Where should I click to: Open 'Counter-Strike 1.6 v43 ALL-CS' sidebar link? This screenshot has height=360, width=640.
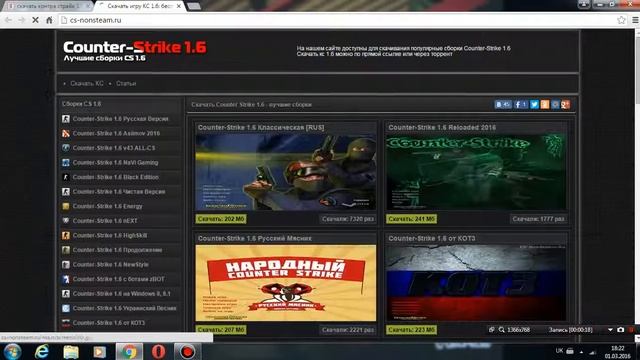point(114,148)
